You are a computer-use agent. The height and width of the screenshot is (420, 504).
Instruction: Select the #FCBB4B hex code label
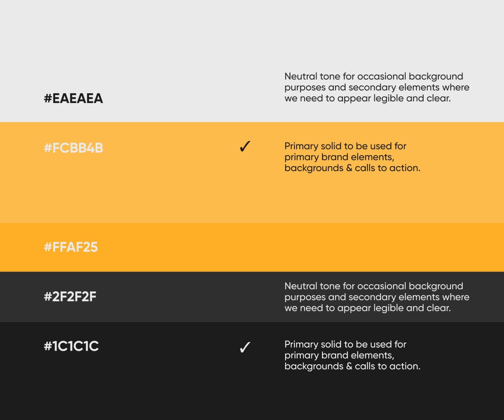pos(73,148)
